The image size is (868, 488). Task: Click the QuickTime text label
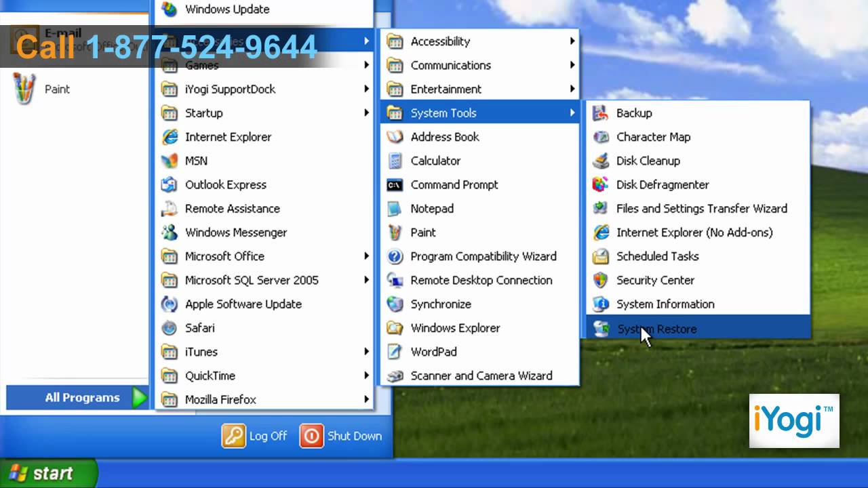tap(210, 375)
